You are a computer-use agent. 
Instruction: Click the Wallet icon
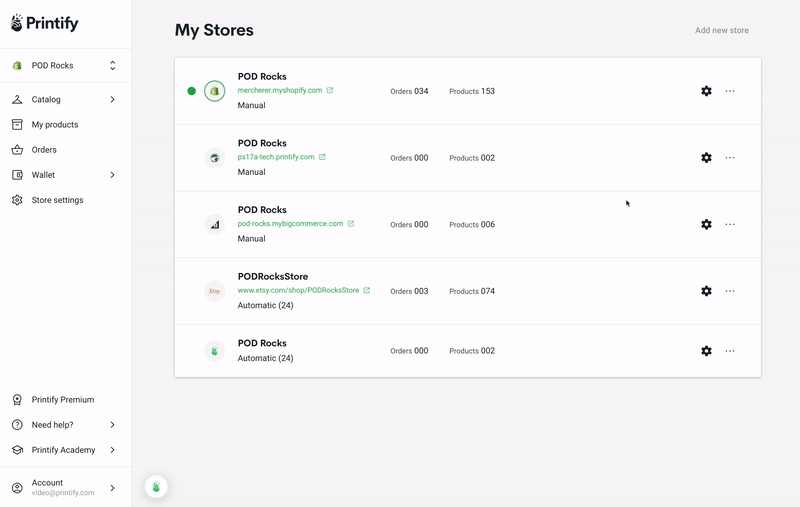[17, 175]
